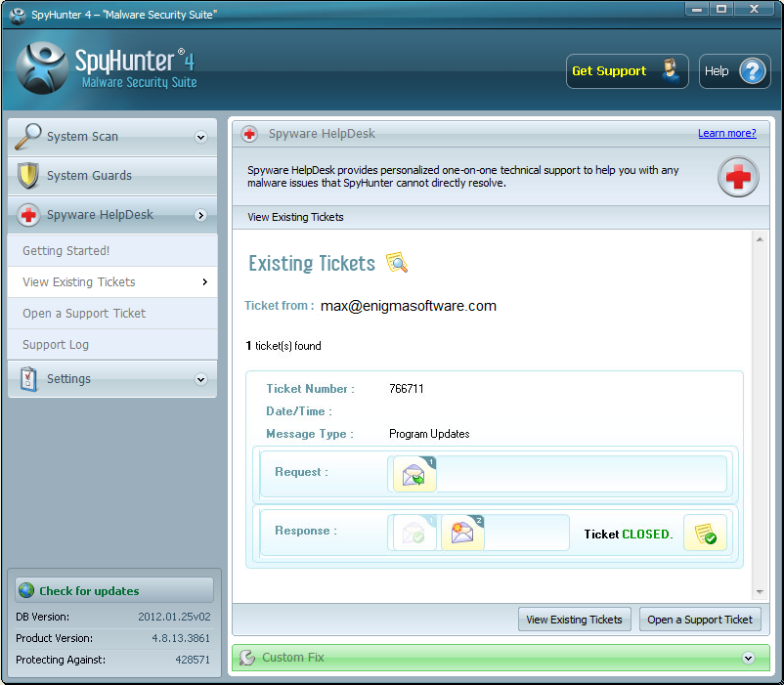The height and width of the screenshot is (685, 784).
Task: Select the greyed first response envelope icon
Action: pos(413,534)
